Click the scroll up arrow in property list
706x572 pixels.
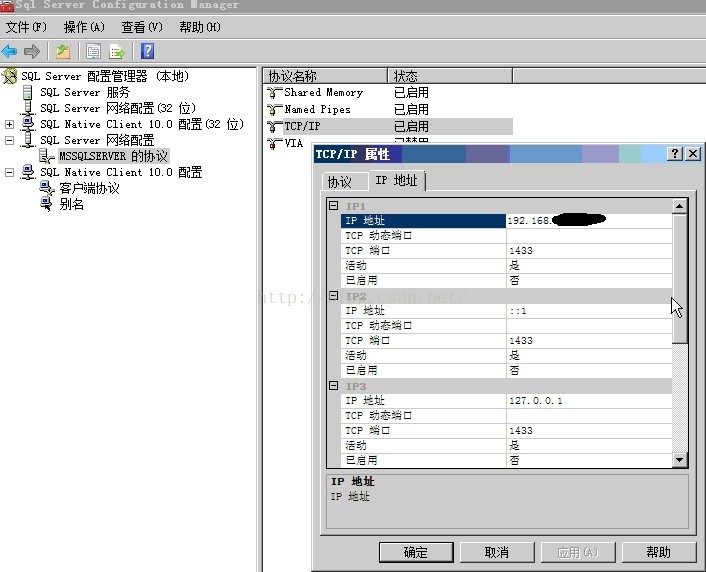pos(679,206)
